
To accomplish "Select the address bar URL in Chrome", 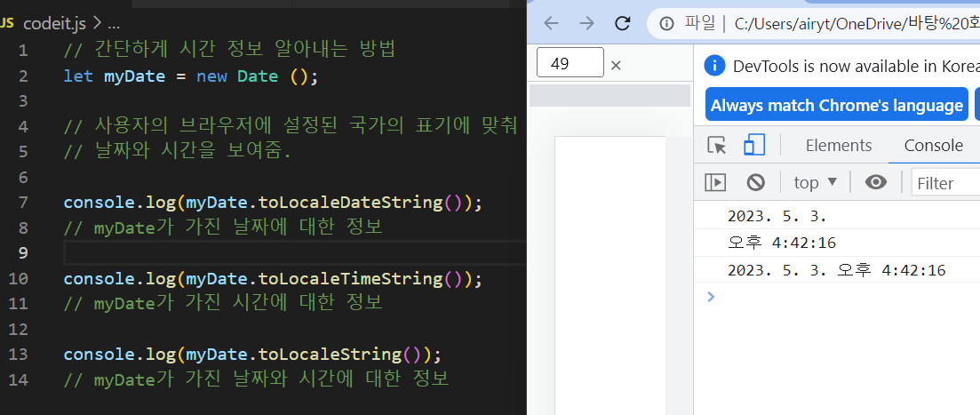I will click(x=857, y=24).
